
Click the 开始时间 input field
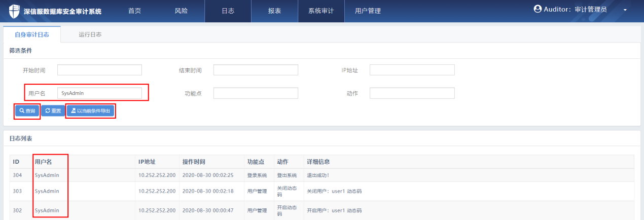click(99, 70)
